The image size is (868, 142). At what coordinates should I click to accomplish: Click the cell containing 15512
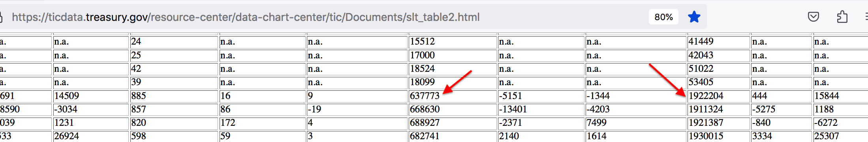[x=452, y=42]
